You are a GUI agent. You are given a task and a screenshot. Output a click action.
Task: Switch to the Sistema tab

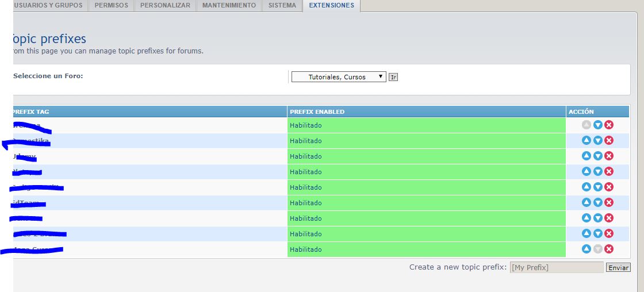pyautogui.click(x=282, y=6)
